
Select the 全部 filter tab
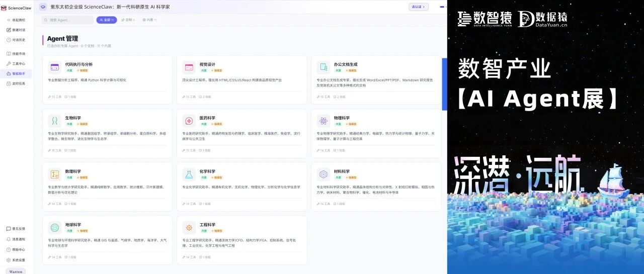tap(107, 20)
